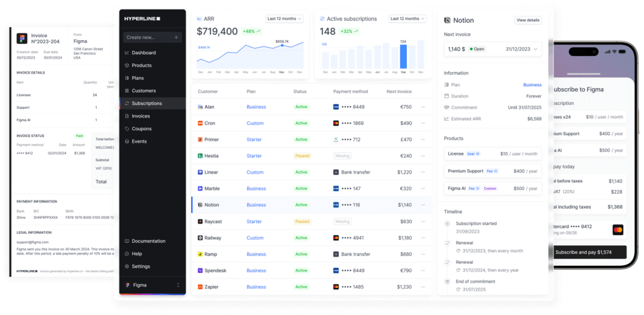Click the Custom tag on Figma AI product

pyautogui.click(x=490, y=189)
